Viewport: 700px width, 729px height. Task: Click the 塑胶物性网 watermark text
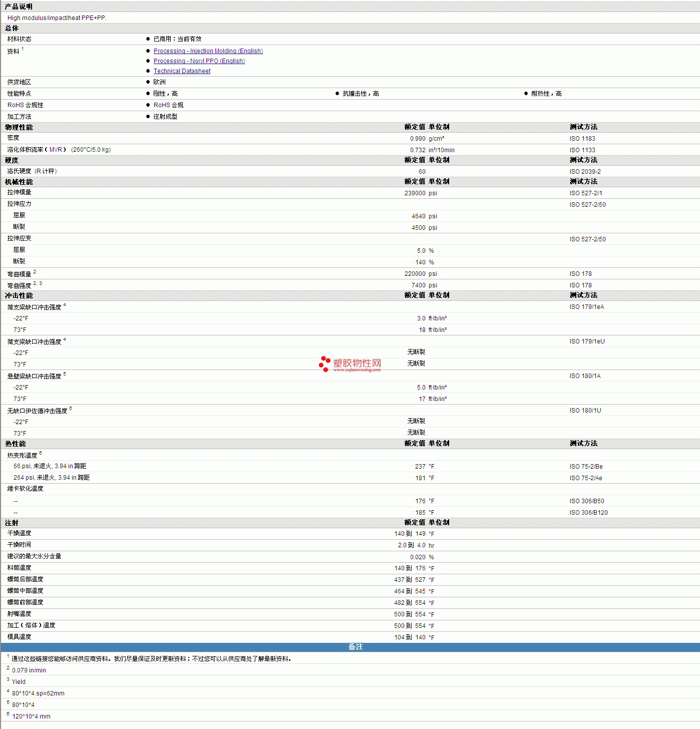pyautogui.click(x=357, y=363)
